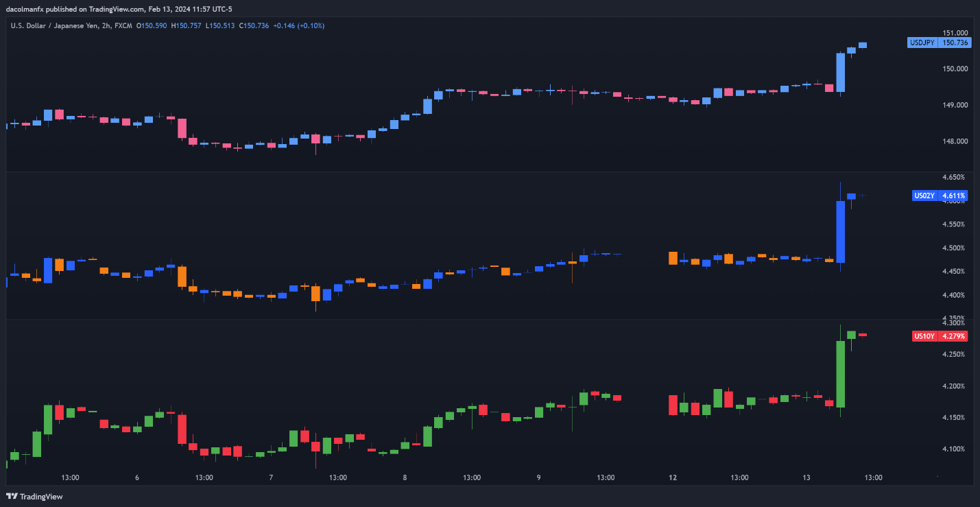980x507 pixels.
Task: Click the TradingView logo icon
Action: point(12,497)
